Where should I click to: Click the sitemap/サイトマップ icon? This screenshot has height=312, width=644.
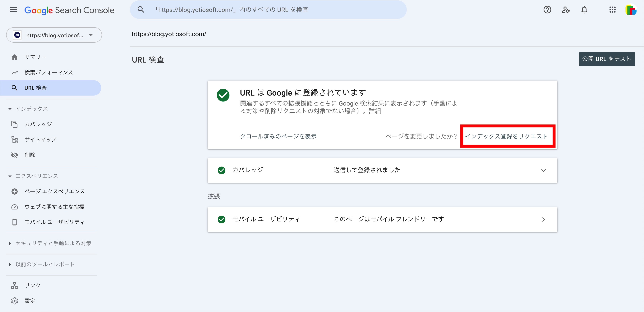(x=14, y=139)
